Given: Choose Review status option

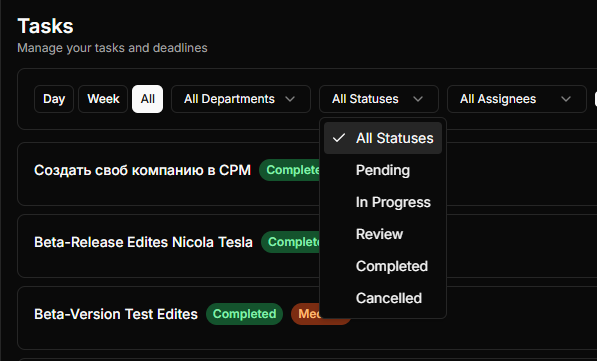Looking at the screenshot, I should coord(383,234).
